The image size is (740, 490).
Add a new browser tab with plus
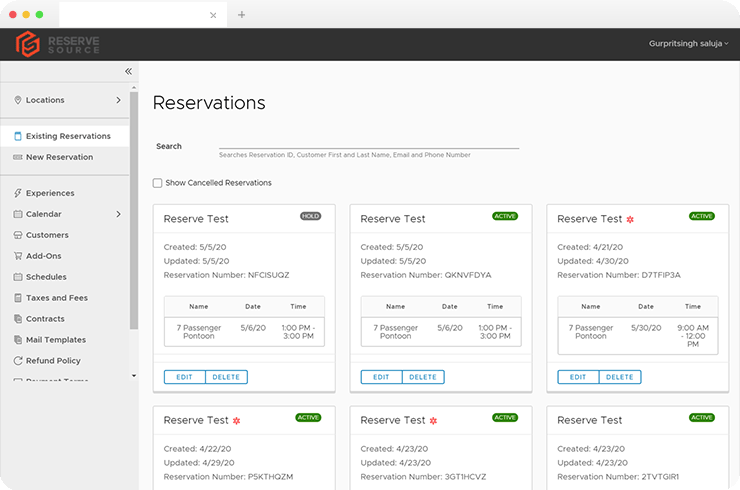(x=242, y=15)
